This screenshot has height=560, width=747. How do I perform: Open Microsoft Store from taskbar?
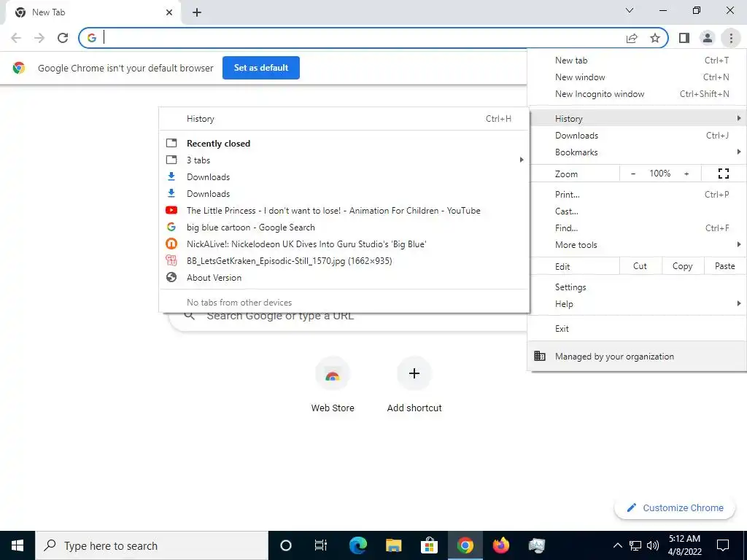[x=429, y=545]
